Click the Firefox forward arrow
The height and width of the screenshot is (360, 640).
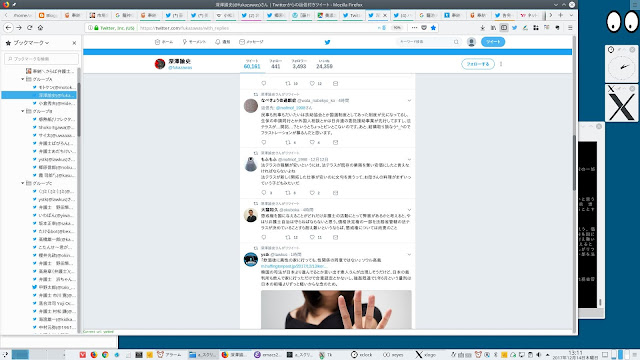(19, 28)
